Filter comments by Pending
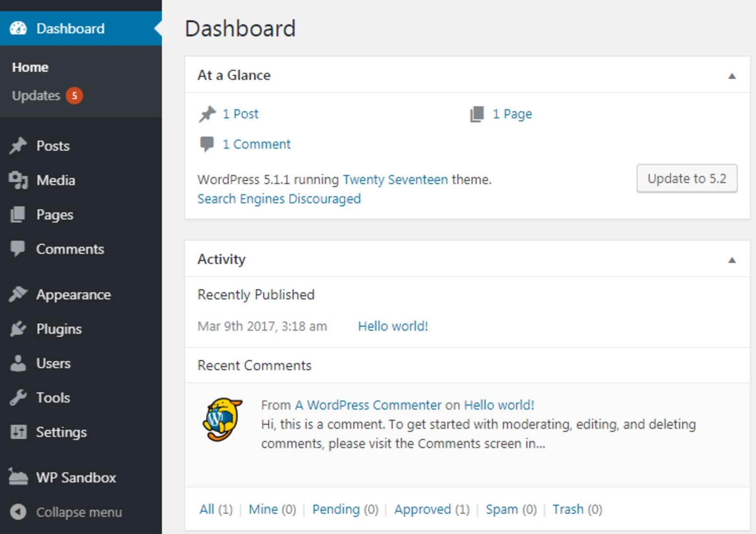 click(x=336, y=509)
